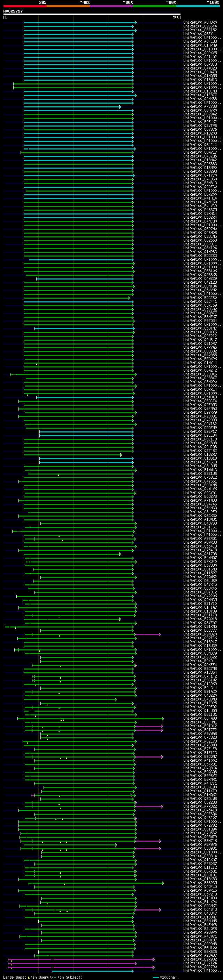This screenshot has height=980, width=223.
Task: Click the red 20% identity legend segment
Action: tap(25, 6)
